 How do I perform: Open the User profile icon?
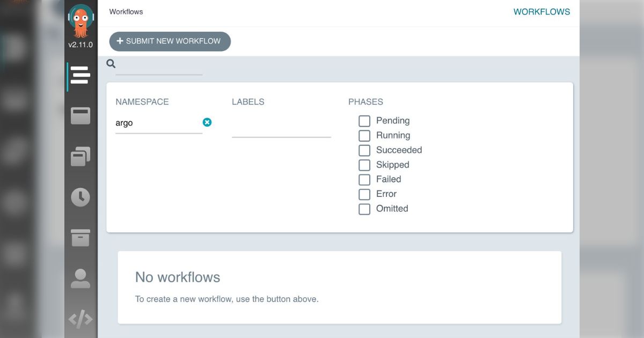click(80, 278)
